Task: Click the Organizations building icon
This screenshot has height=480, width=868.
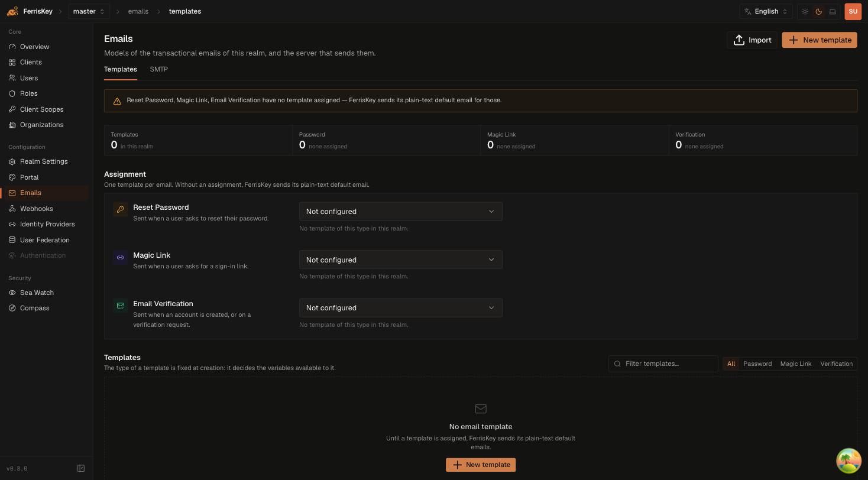Action: [12, 125]
